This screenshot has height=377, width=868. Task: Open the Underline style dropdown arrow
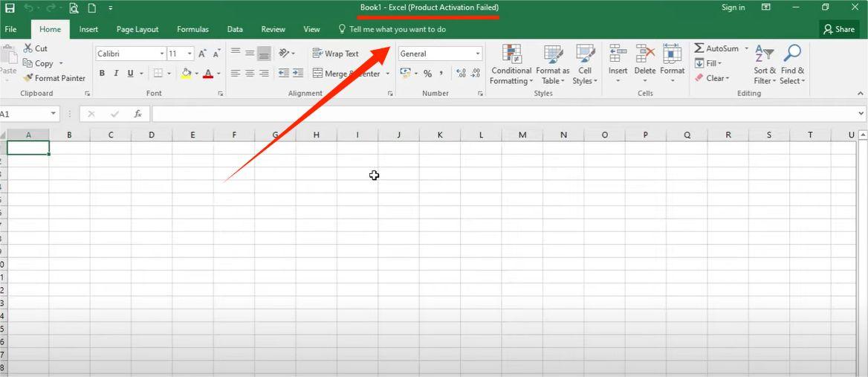coord(141,73)
